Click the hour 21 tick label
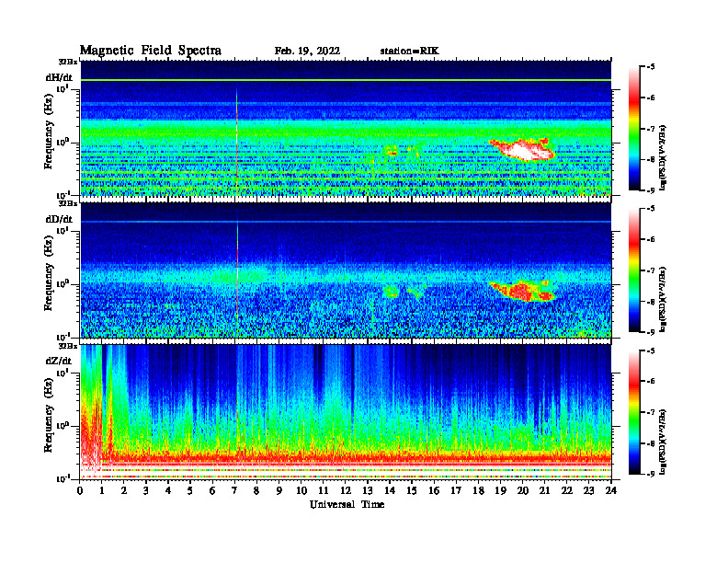This screenshot has height=563, width=728. tap(544, 491)
